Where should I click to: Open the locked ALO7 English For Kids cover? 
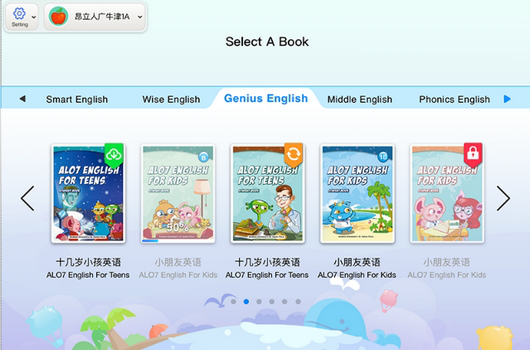[447, 194]
